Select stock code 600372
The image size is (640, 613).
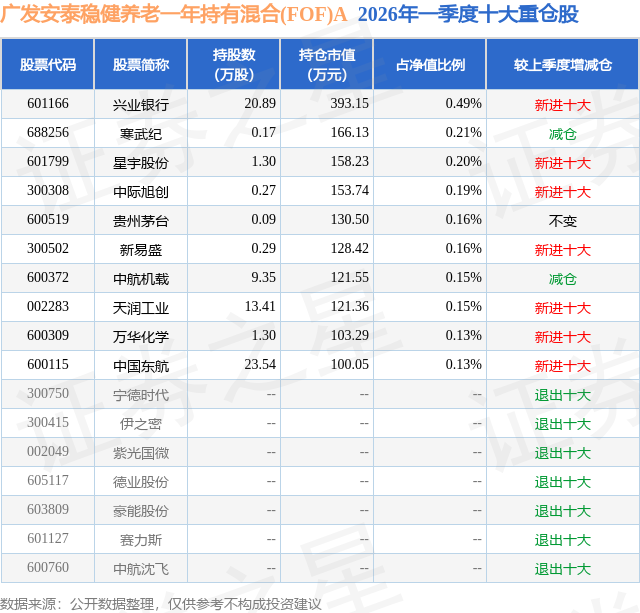(48, 278)
